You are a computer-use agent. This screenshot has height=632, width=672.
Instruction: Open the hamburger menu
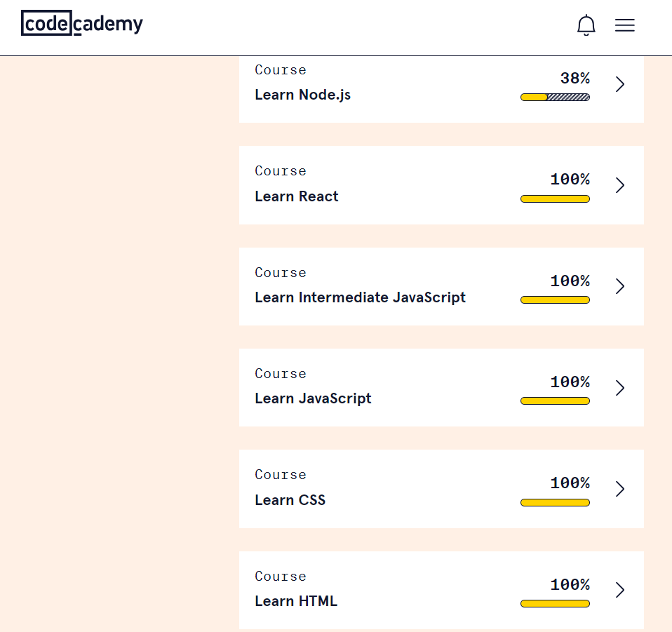tap(624, 25)
